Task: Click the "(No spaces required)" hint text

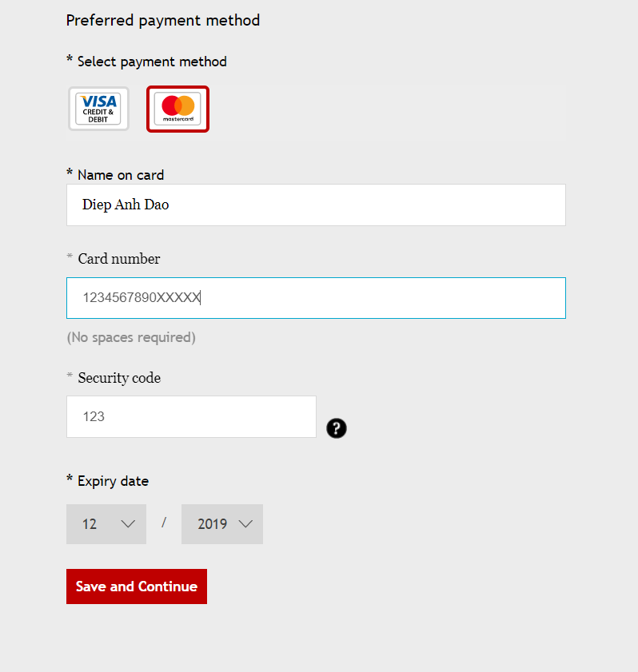Action: (131, 337)
